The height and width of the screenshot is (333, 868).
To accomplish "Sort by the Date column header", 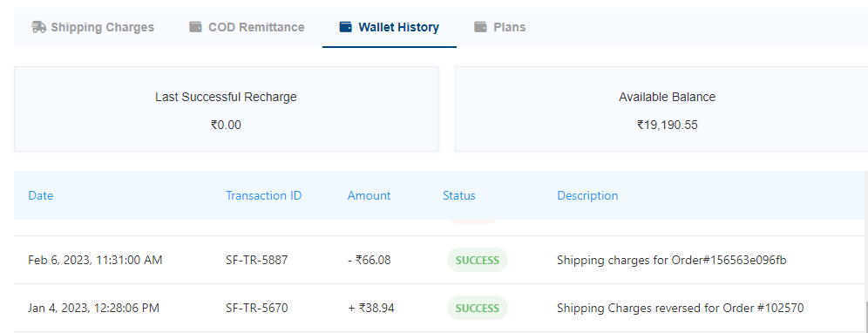I will click(41, 195).
